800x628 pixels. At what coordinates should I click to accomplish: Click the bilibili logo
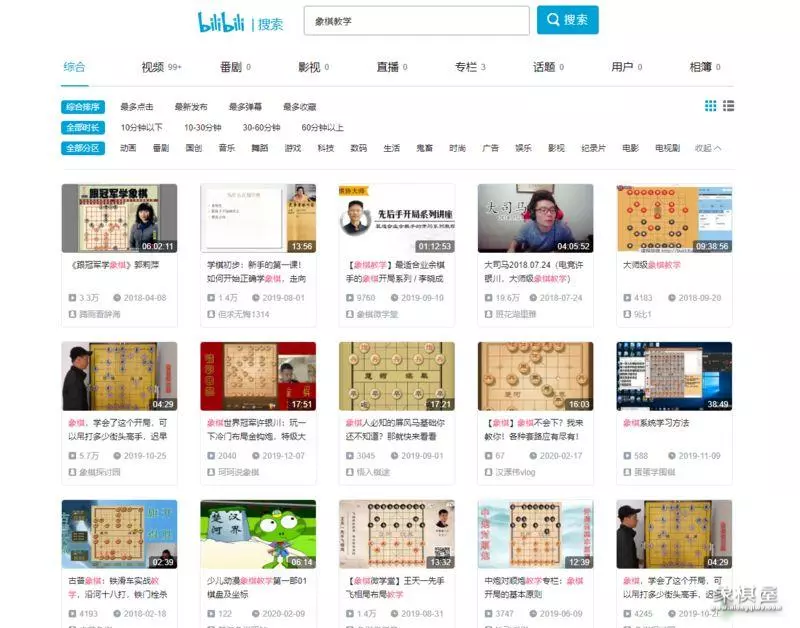[223, 21]
